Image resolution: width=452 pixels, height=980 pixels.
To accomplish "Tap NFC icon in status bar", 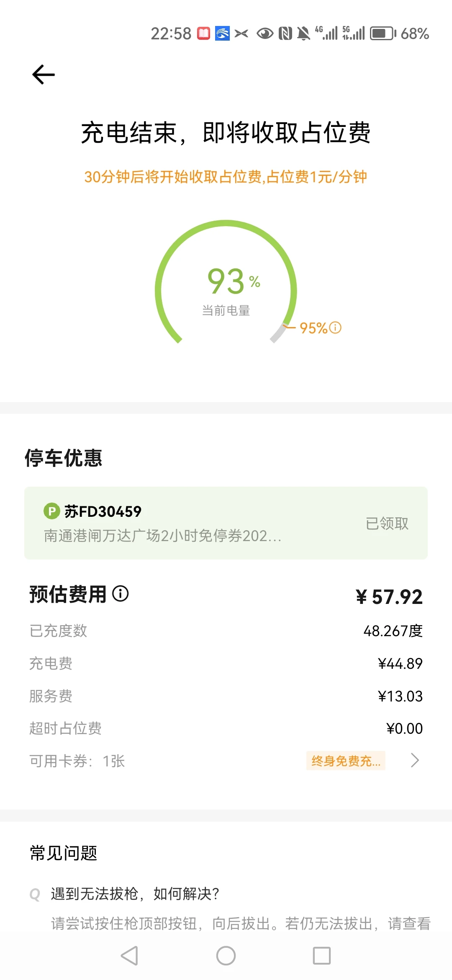I will [285, 34].
